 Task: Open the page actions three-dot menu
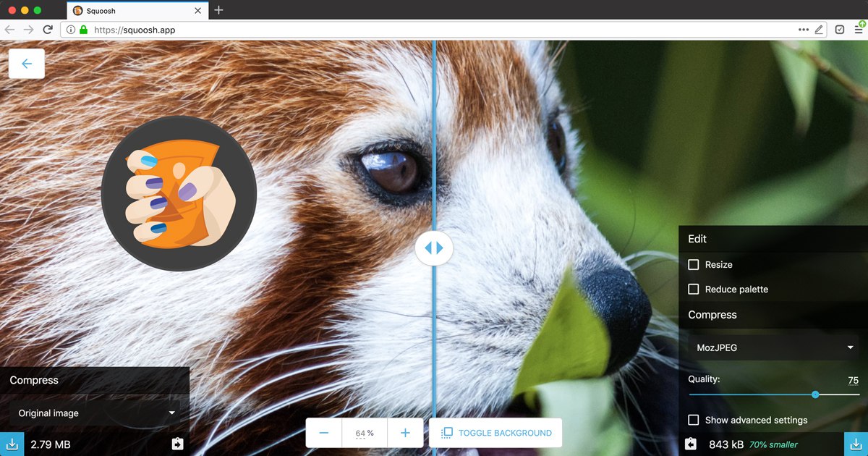[804, 30]
